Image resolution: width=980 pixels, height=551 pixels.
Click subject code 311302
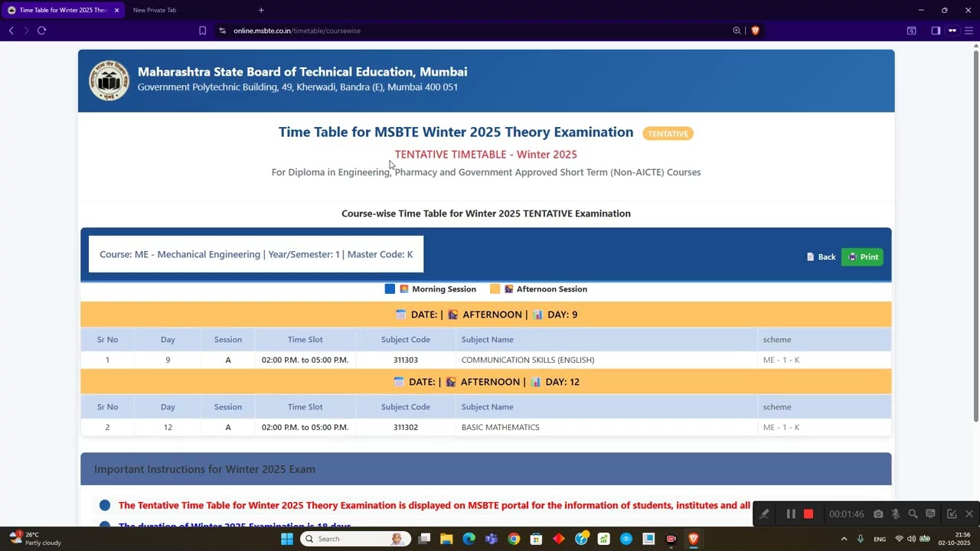click(406, 427)
